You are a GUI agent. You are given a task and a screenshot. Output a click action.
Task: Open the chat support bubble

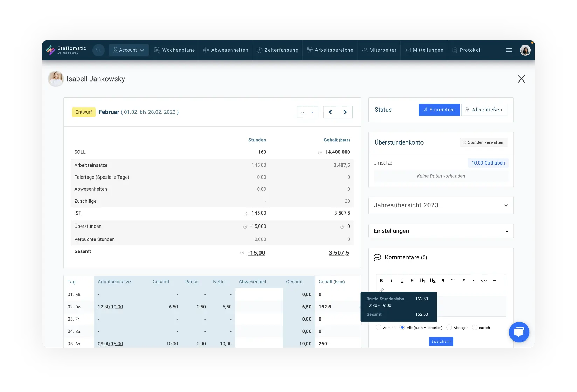click(x=519, y=332)
